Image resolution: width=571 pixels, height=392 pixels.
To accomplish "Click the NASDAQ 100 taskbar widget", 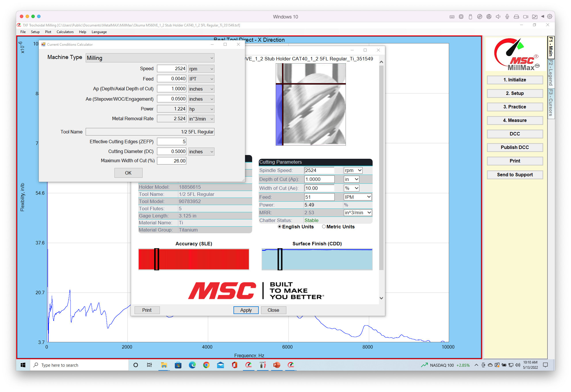I will pos(445,365).
